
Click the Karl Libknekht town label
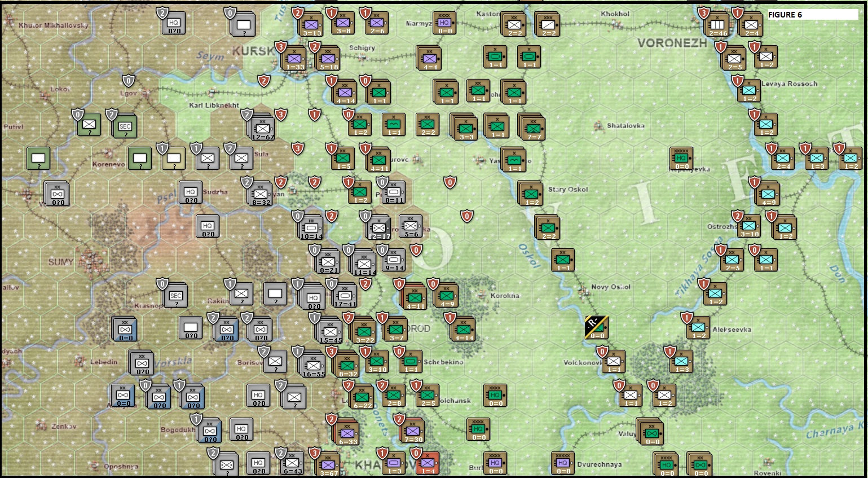[214, 106]
